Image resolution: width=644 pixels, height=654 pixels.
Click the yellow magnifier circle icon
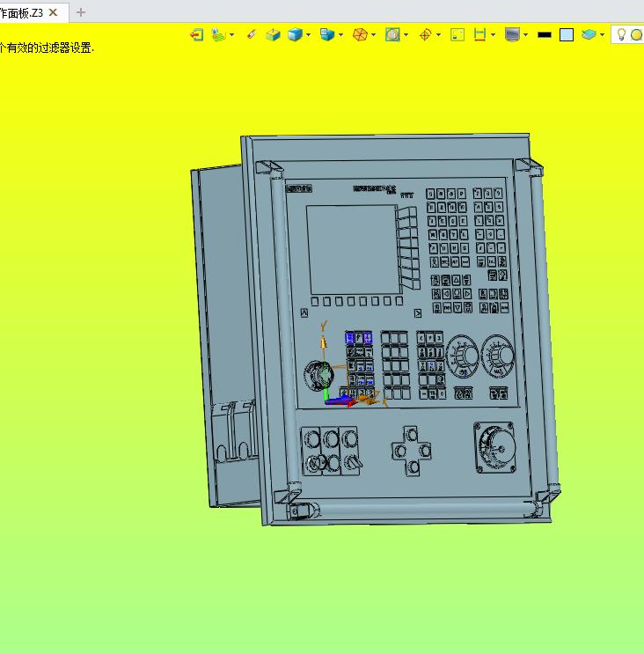[x=636, y=35]
